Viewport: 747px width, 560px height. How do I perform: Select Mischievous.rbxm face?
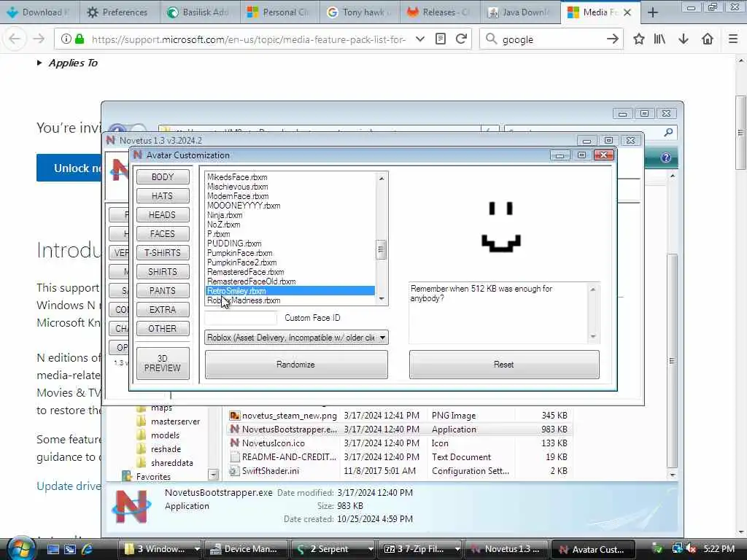tap(238, 187)
